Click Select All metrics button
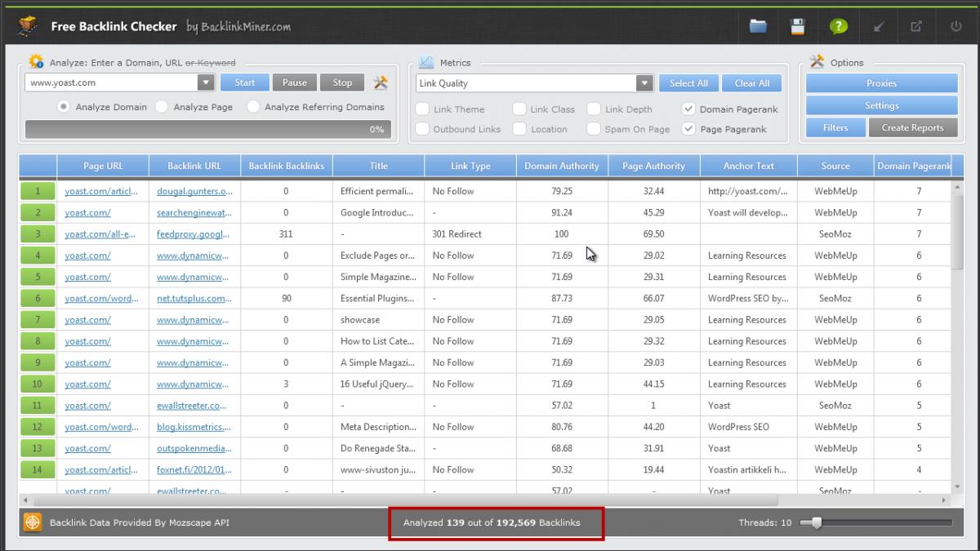The height and width of the screenshot is (551, 980). point(688,83)
